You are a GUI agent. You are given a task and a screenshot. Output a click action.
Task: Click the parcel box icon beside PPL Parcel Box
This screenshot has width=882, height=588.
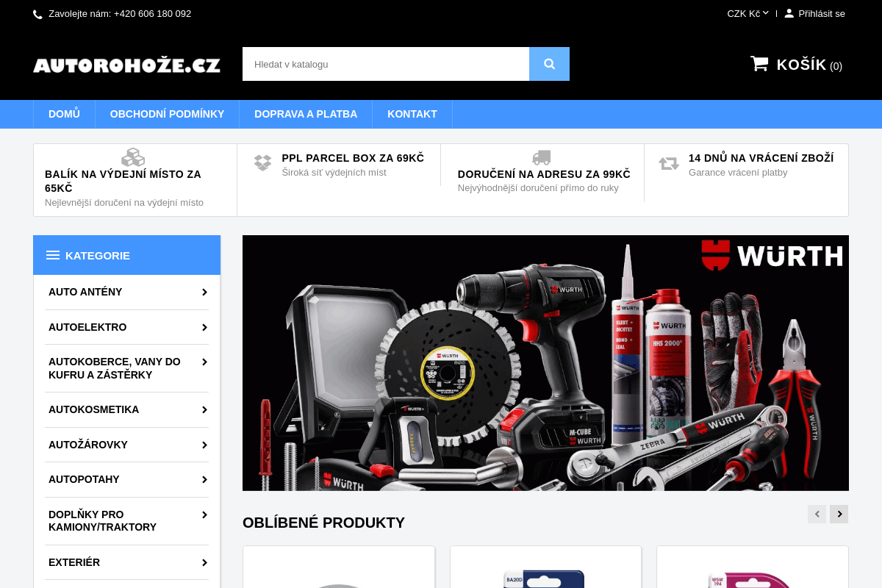pos(262,162)
